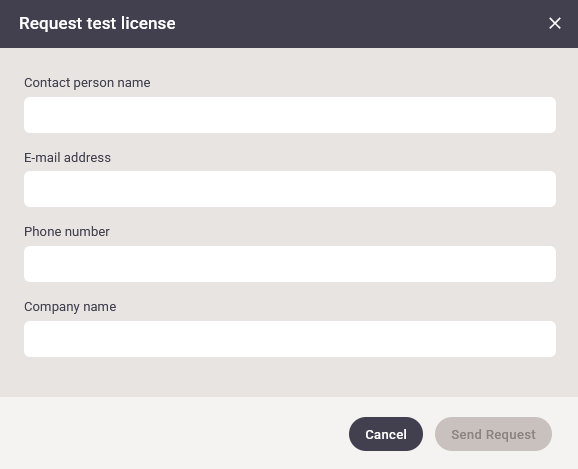The height and width of the screenshot is (469, 578).
Task: Focus the E-mail address text box
Action: click(290, 189)
